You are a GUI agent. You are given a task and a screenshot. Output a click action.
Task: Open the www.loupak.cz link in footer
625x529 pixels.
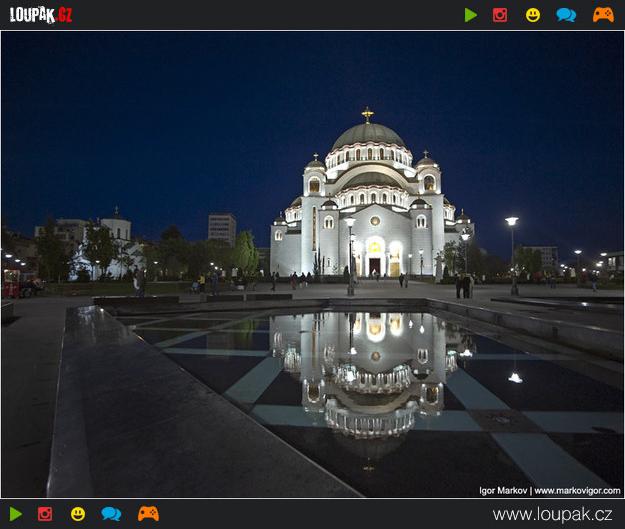point(552,514)
